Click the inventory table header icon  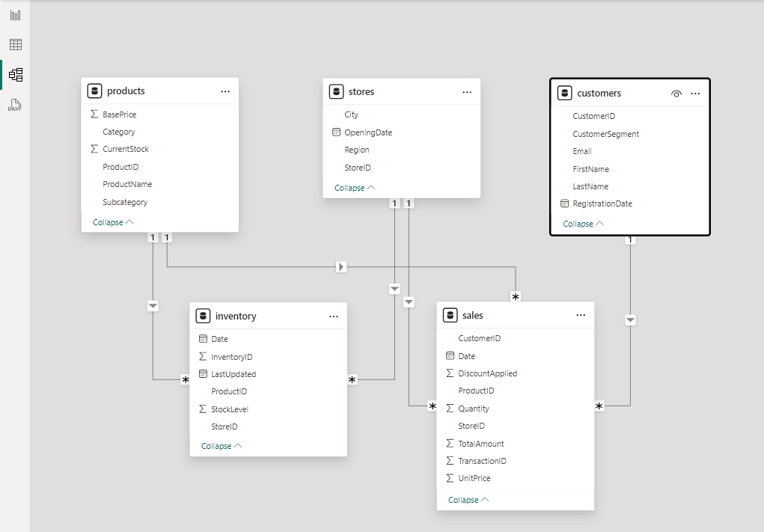203,317
